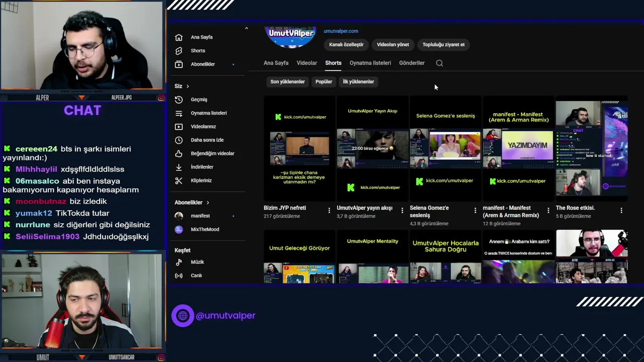Open Oynatma listeleri icon in sidebar

pos(179,113)
